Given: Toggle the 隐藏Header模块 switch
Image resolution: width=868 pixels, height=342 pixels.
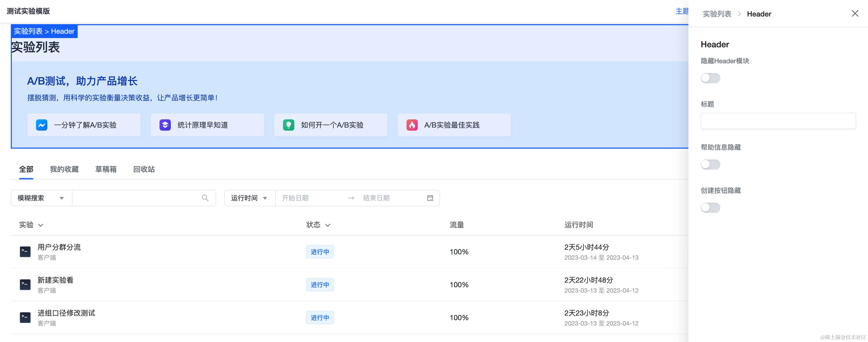Looking at the screenshot, I should [710, 78].
